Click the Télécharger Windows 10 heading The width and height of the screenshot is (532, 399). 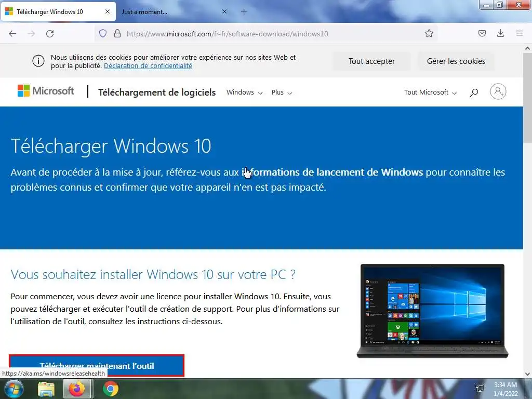111,146
